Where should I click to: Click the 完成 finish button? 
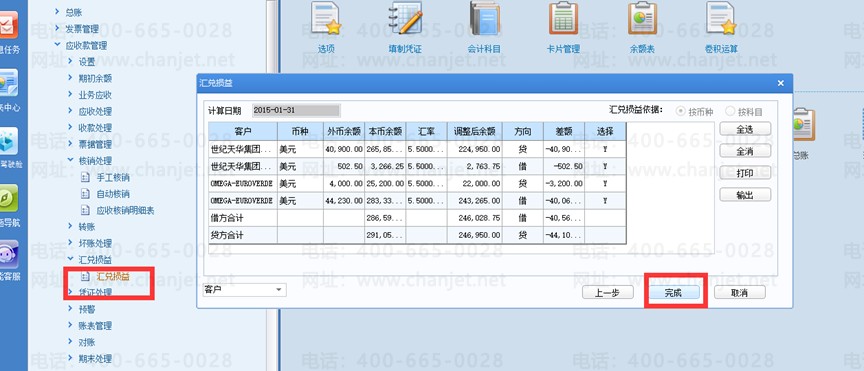tap(674, 293)
